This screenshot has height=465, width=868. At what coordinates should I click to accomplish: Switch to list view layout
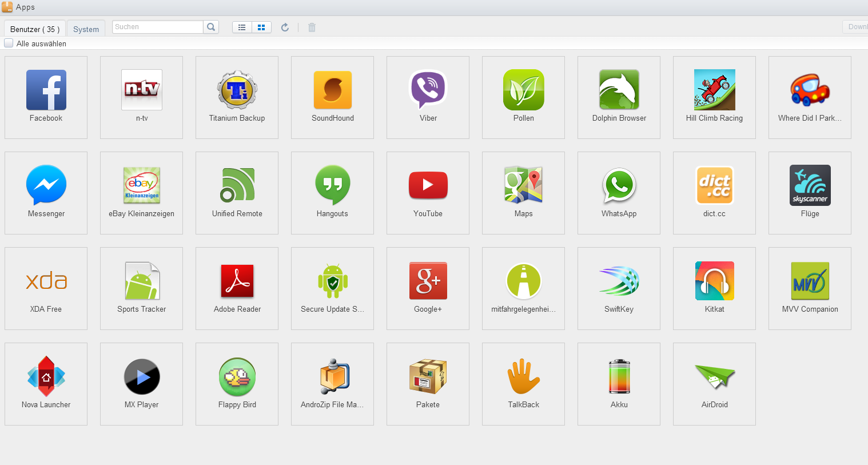(x=242, y=27)
